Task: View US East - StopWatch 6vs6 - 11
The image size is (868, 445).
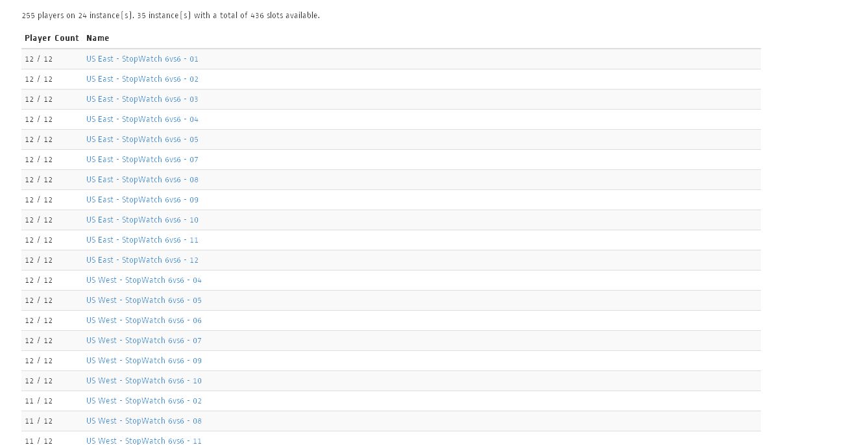Action: (x=142, y=240)
